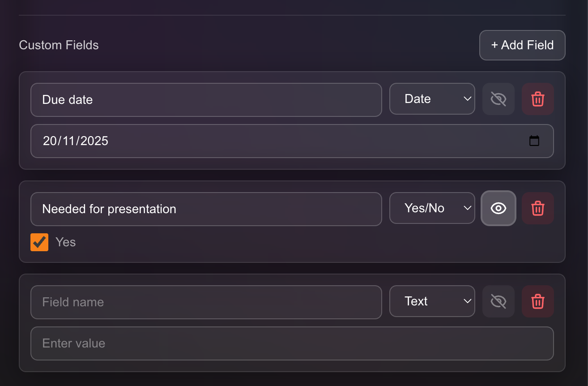Click the plus icon in Add Field button
Viewport: 588px width, 386px height.
coord(495,45)
